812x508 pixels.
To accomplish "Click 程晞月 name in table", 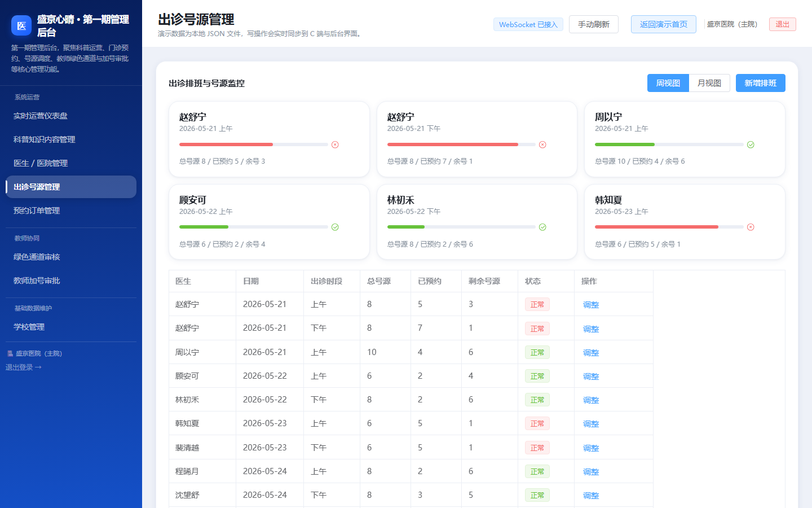I will (x=187, y=471).
